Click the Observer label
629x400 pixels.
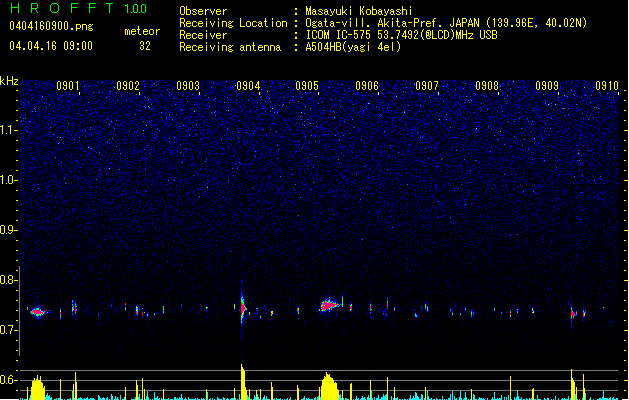point(203,11)
